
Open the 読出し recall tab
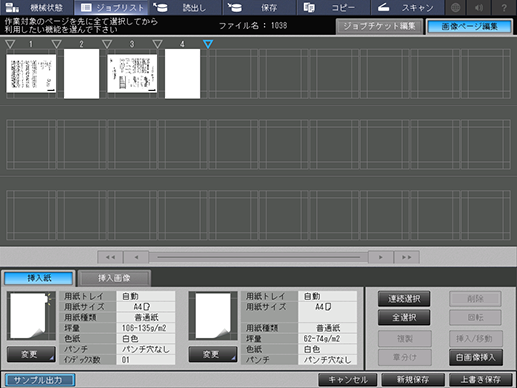click(x=185, y=7)
